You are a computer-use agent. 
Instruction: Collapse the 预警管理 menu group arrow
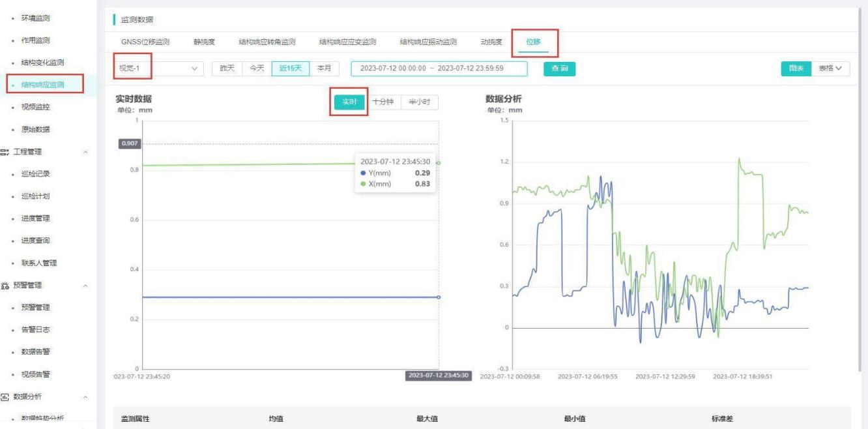pos(86,286)
